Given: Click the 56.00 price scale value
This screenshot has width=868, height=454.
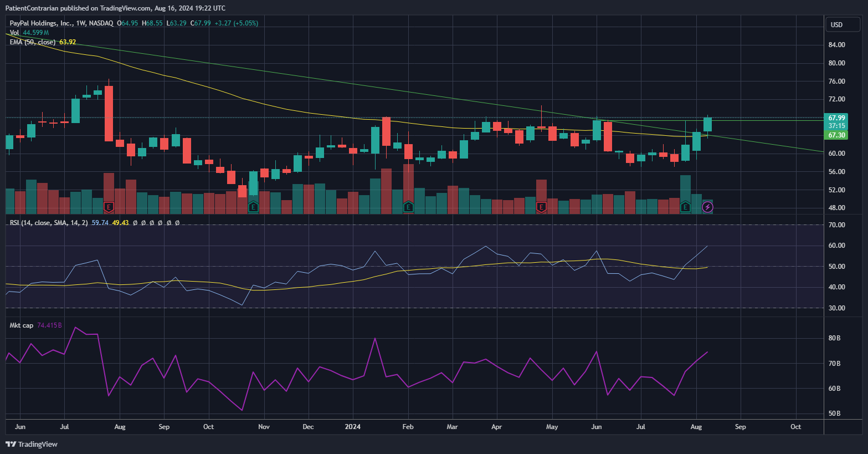Looking at the screenshot, I should pos(836,172).
